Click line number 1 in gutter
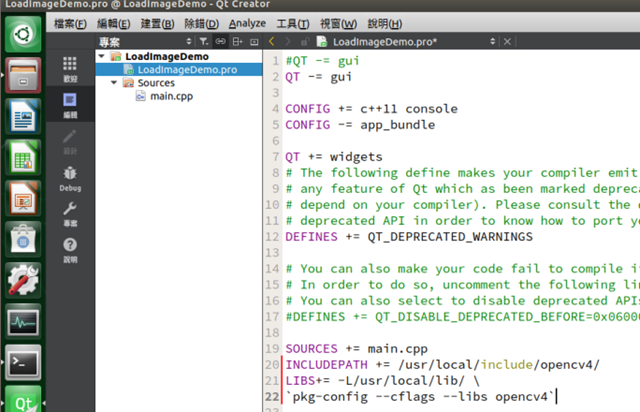 coord(276,60)
